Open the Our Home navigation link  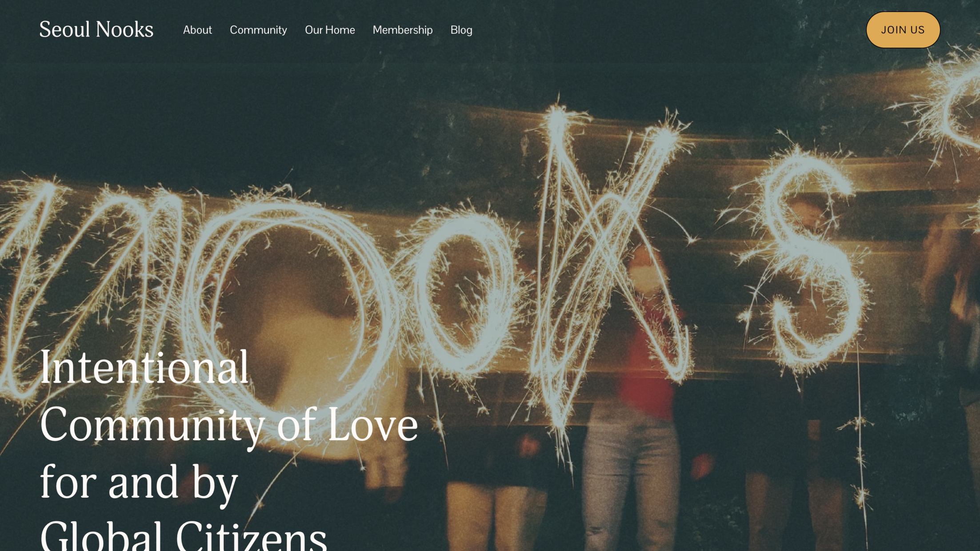coord(330,30)
